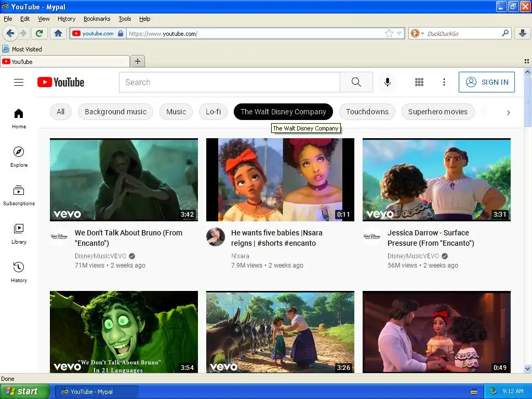Click the browser Back arrow button
This screenshot has height=399, width=532.
10,33
